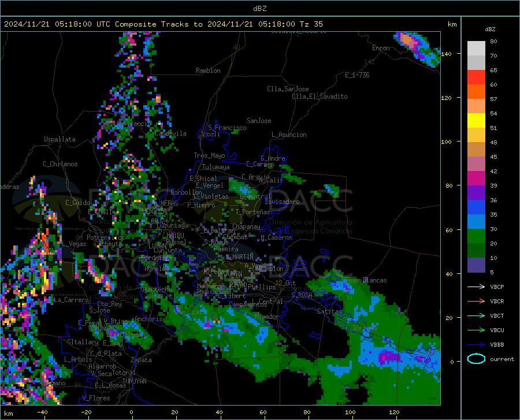Select the light blue 30-35 dBZ swatch
The width and height of the screenshot is (520, 420).
click(476, 222)
